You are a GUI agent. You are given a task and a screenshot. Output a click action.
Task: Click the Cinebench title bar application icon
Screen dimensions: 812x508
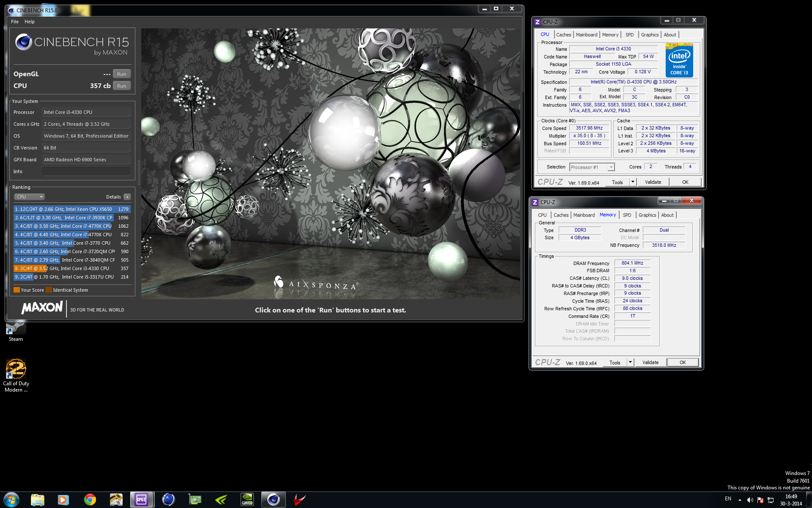(x=11, y=10)
